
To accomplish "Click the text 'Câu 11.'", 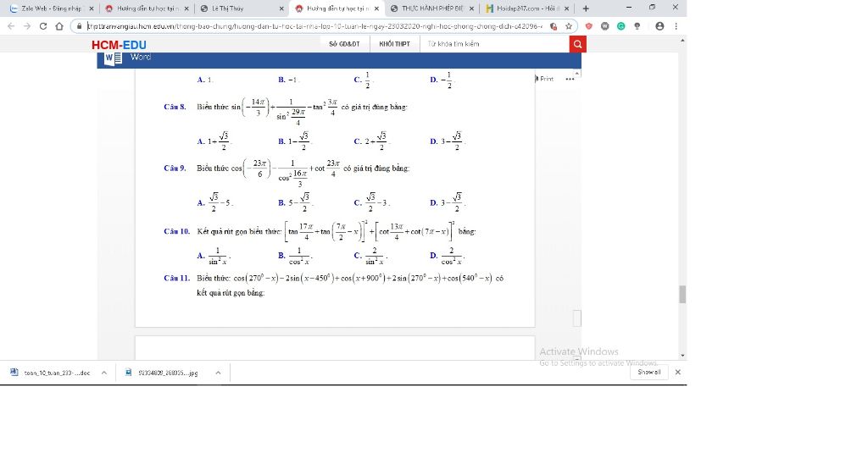I will point(176,278).
